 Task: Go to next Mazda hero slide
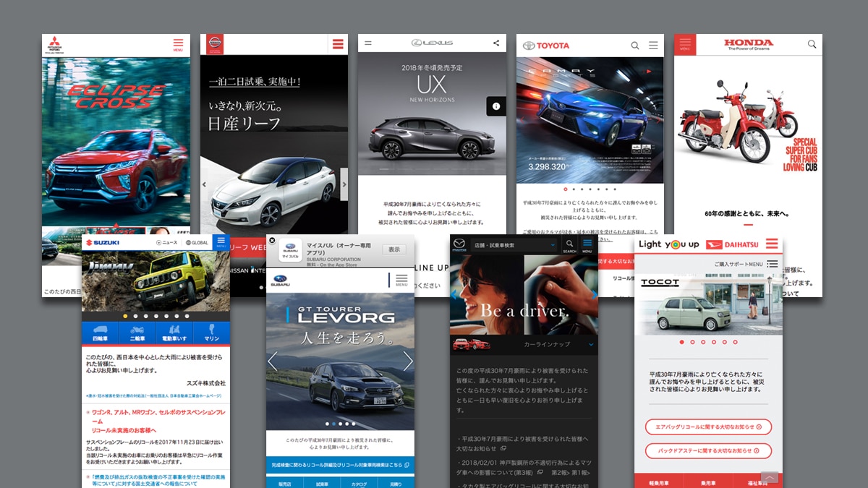pyautogui.click(x=595, y=294)
